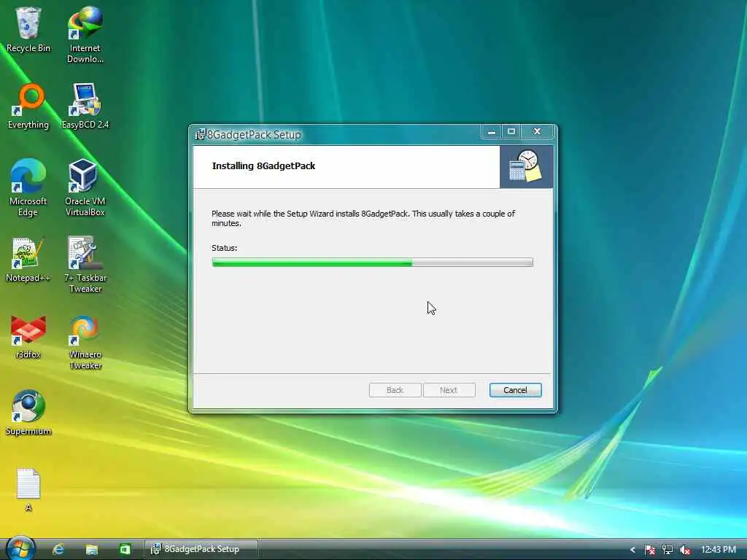
Task: Click the disabled Next button
Action: [449, 390]
